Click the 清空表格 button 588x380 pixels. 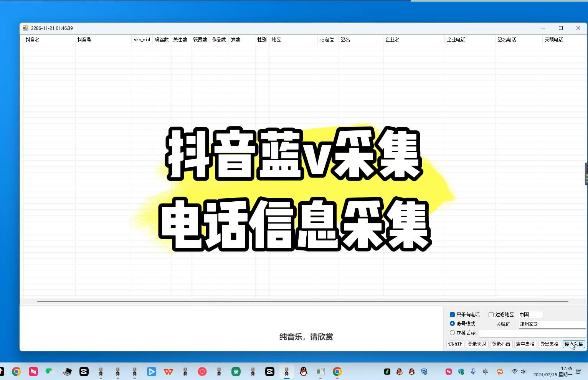[525, 344]
